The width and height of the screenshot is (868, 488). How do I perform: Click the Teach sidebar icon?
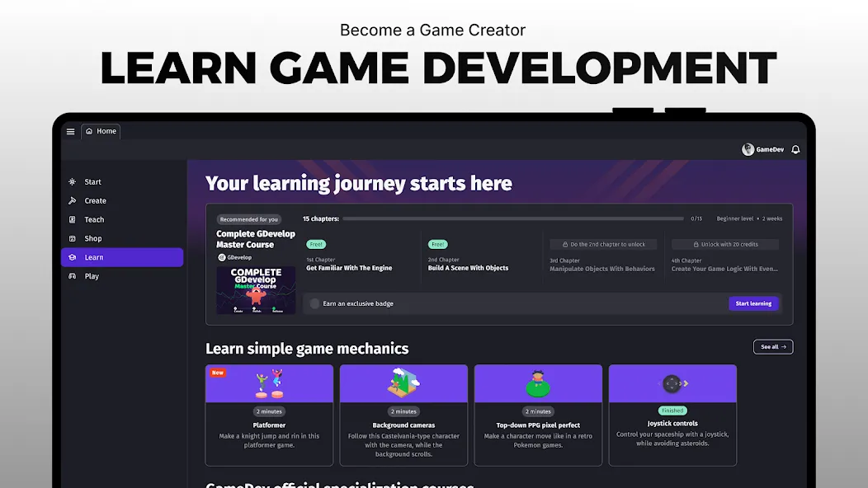click(72, 219)
